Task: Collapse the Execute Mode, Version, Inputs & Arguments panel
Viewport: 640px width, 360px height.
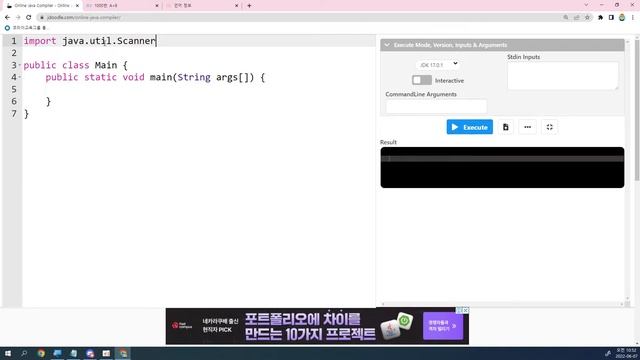Action: click(x=387, y=45)
